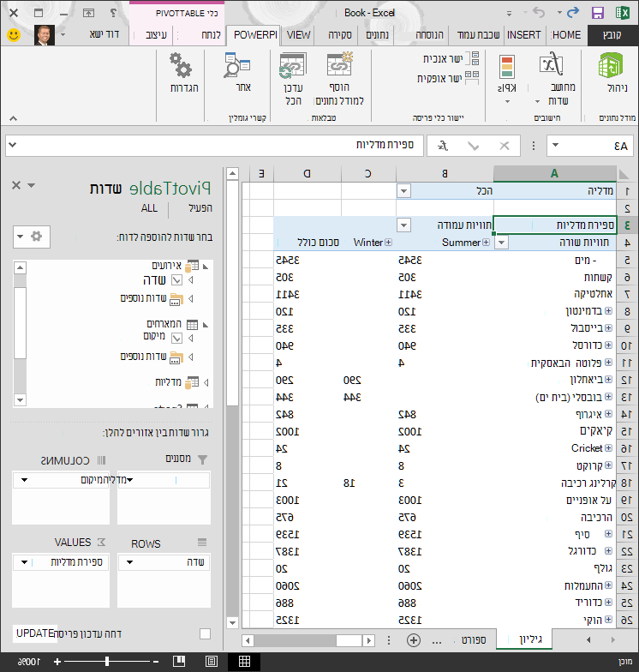Open the שדה ROWS field dropdown

click(130, 562)
